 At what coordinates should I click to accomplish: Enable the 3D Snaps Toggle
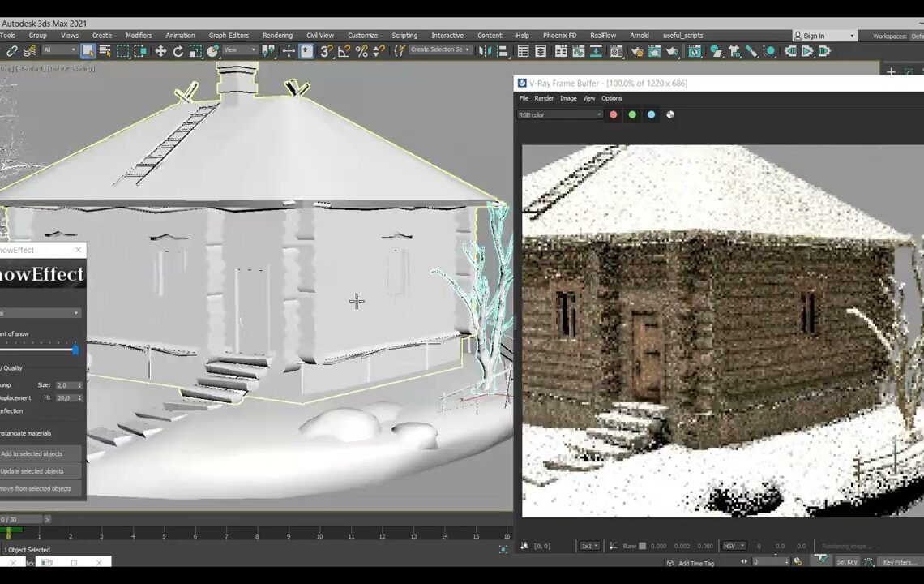(326, 51)
